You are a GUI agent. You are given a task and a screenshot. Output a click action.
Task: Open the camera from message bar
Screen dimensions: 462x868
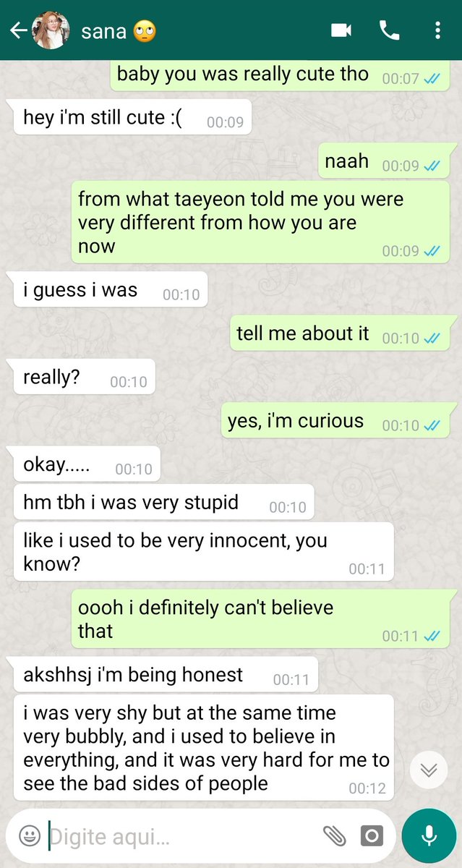coord(372,836)
